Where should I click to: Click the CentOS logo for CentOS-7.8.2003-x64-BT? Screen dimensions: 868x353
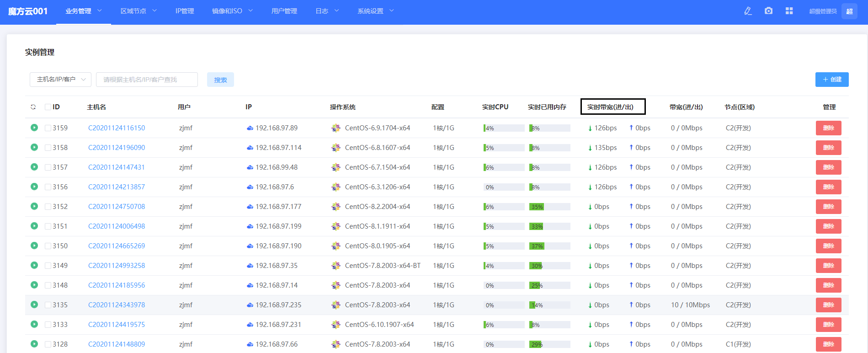[x=336, y=266]
